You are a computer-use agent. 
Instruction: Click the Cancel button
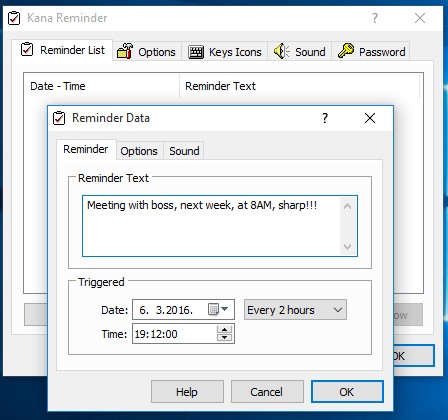[x=267, y=392]
